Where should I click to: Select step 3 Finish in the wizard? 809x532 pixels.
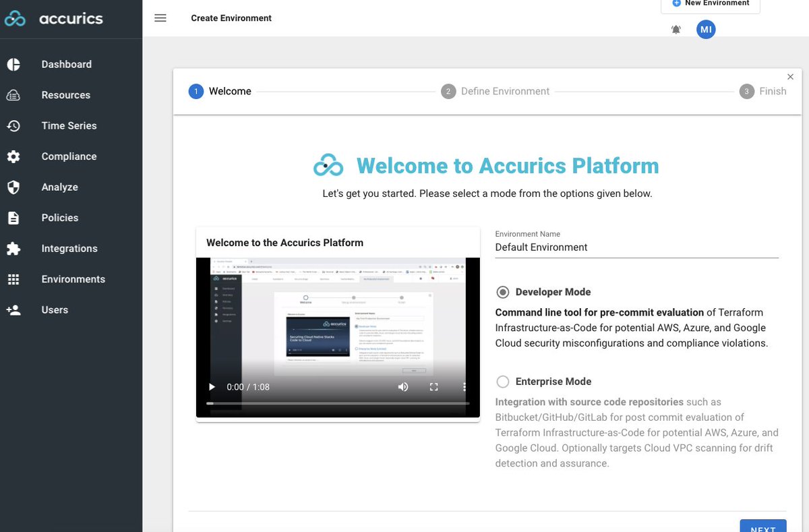click(763, 91)
